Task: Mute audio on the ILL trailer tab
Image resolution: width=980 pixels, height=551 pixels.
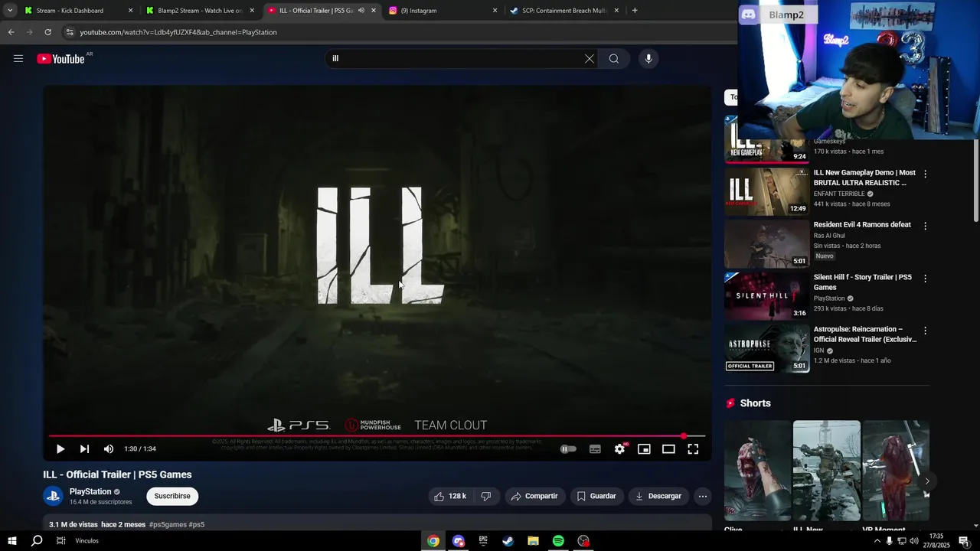Action: 361,11
